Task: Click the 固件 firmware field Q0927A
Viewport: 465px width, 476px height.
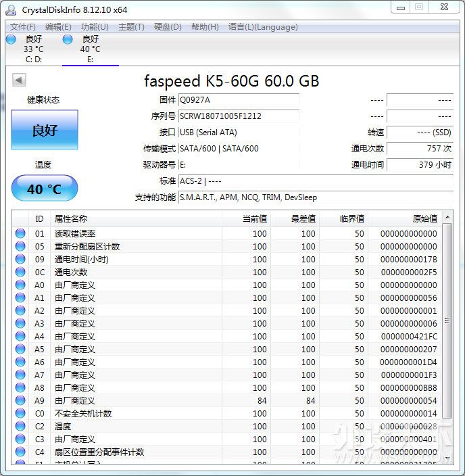Action: [x=239, y=100]
